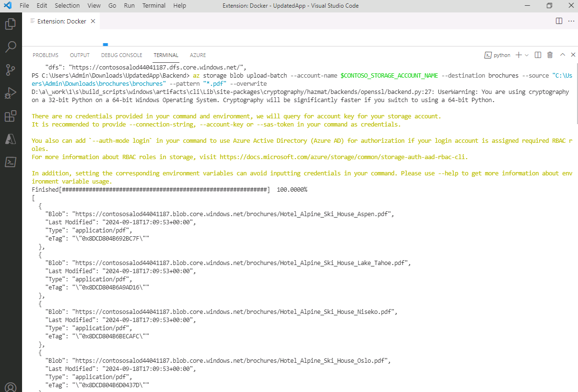Split the terminal panel
Image resolution: width=578 pixels, height=392 pixels.
click(538, 55)
